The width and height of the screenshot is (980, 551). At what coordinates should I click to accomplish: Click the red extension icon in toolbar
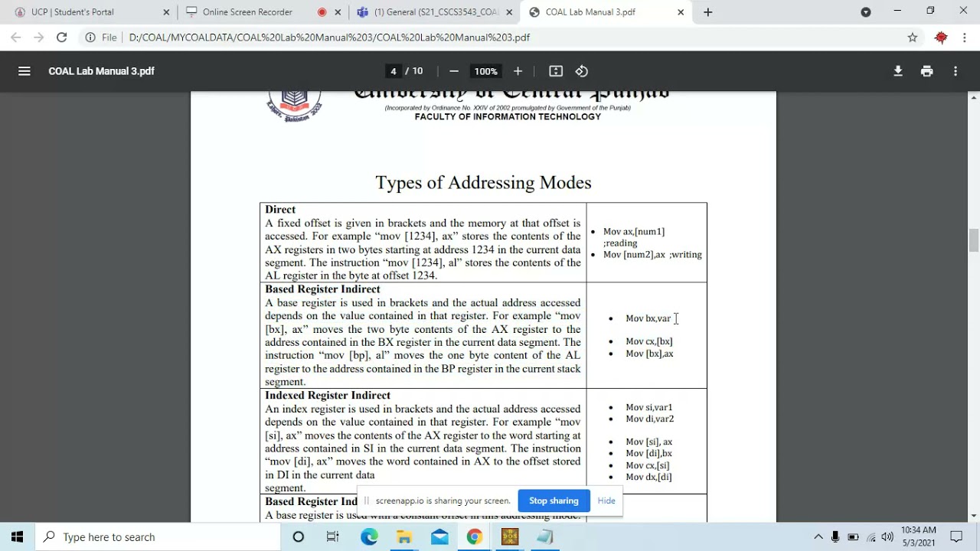(x=941, y=37)
